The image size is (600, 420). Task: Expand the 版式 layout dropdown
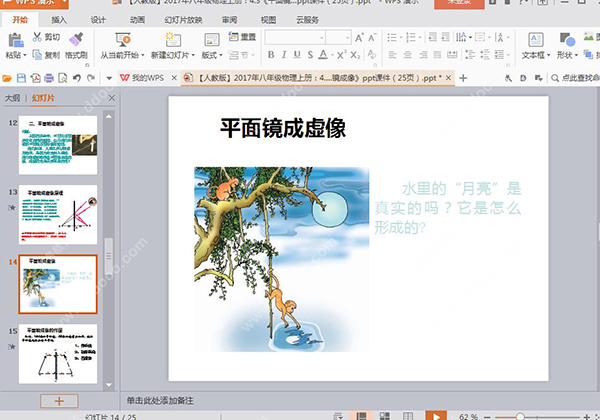pos(221,55)
